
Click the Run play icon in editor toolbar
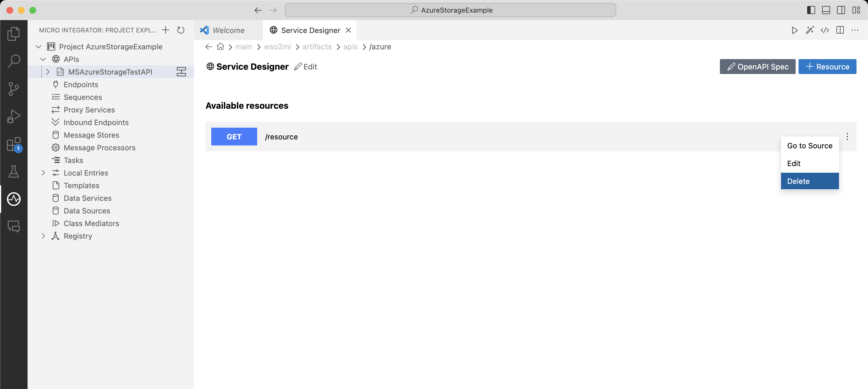(x=795, y=30)
